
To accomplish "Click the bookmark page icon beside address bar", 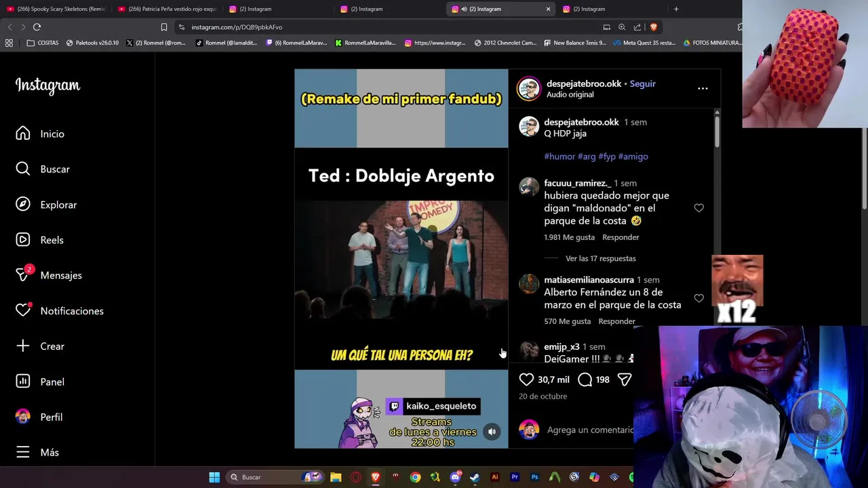I will point(164,27).
